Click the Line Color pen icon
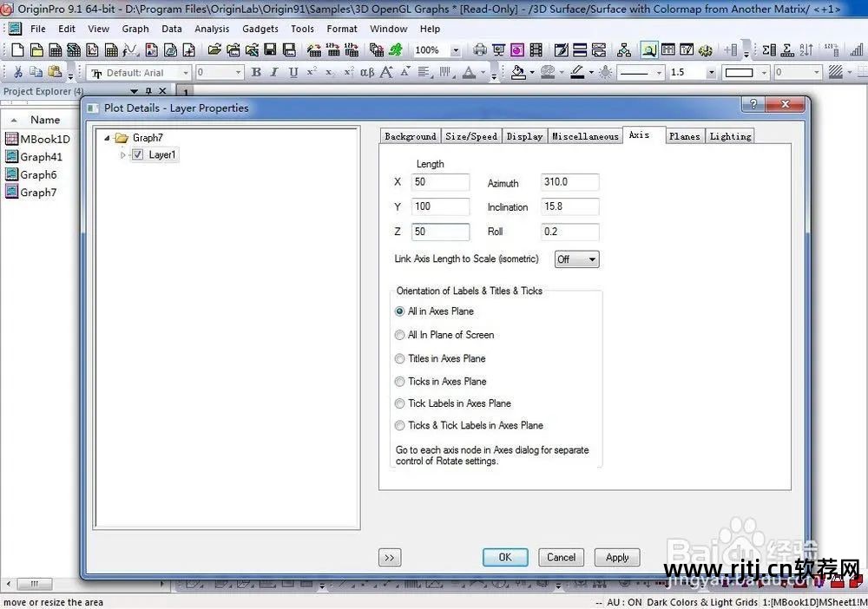Image resolution: width=868 pixels, height=609 pixels. coord(577,72)
